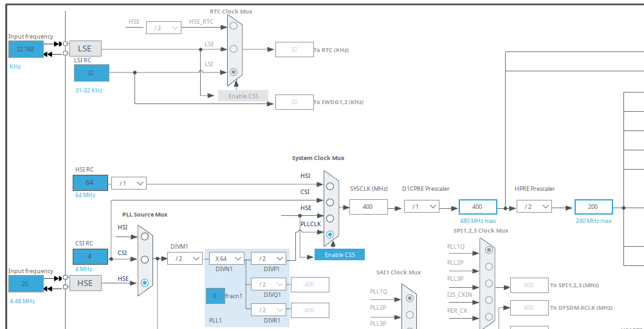Open the D1CPRE Prescaler dropdown
This screenshot has width=644, height=329.
pos(421,207)
